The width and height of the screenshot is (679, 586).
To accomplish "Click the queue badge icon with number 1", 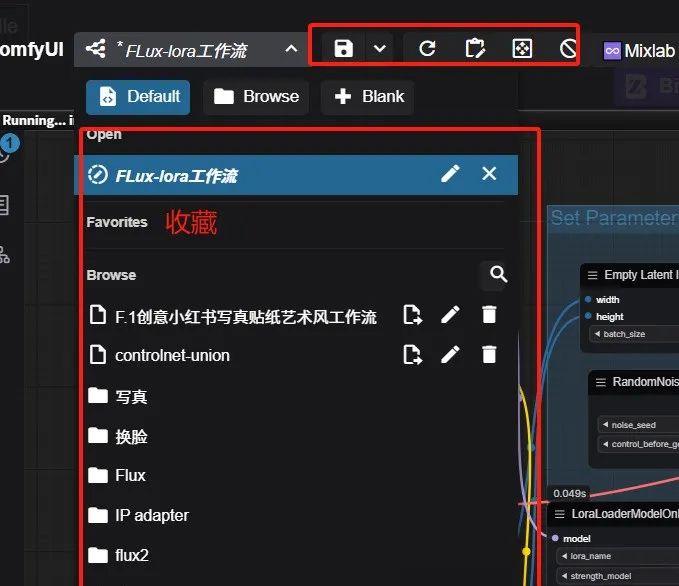I will [x=10, y=143].
